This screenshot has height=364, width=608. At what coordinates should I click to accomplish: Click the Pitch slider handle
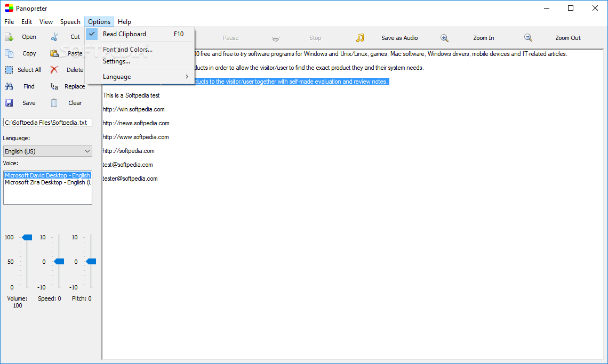[x=91, y=262]
